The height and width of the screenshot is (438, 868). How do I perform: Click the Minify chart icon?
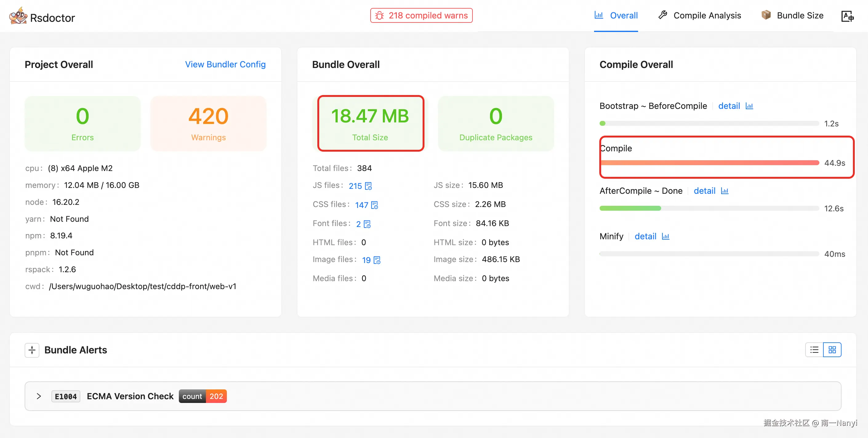click(665, 236)
